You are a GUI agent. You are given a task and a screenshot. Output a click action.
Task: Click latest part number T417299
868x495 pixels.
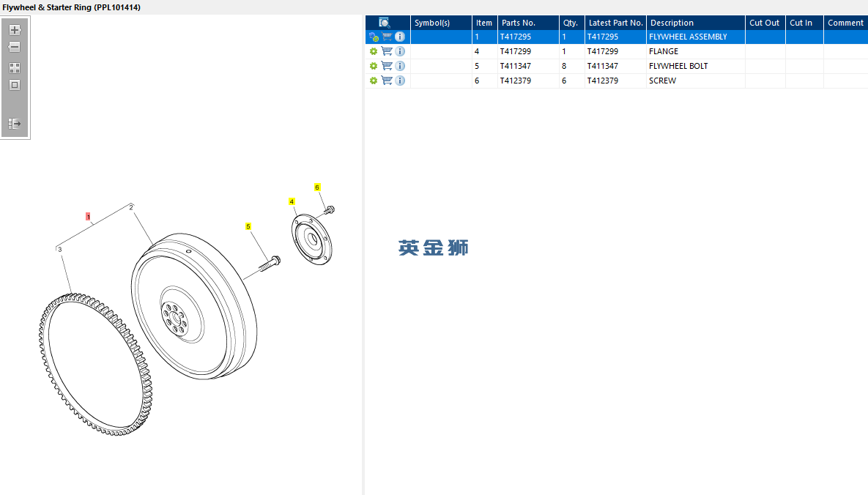602,51
